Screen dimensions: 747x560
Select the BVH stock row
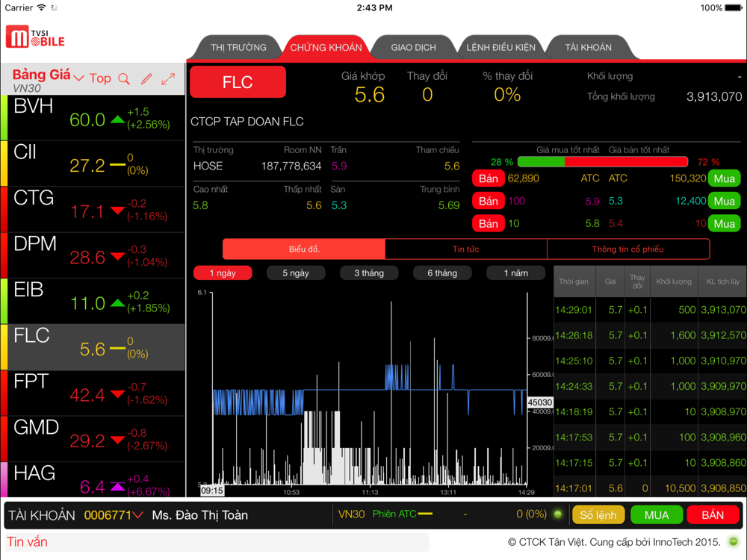tap(93, 118)
